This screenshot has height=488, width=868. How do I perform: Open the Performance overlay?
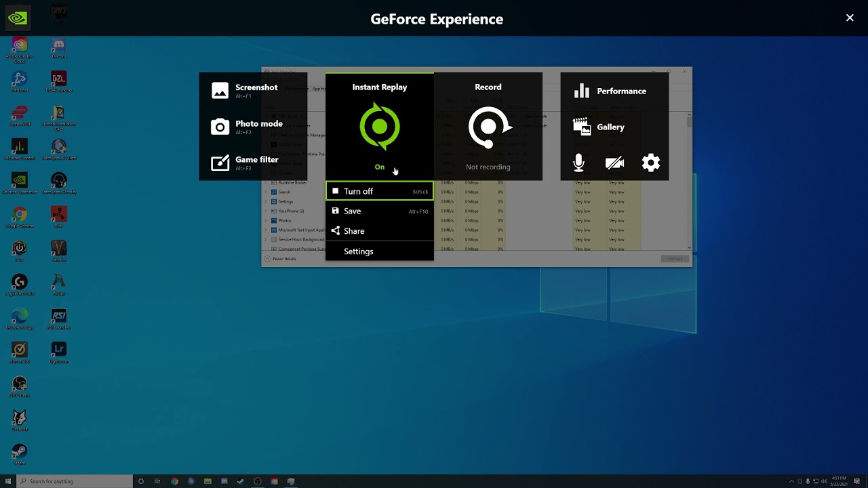click(x=610, y=91)
